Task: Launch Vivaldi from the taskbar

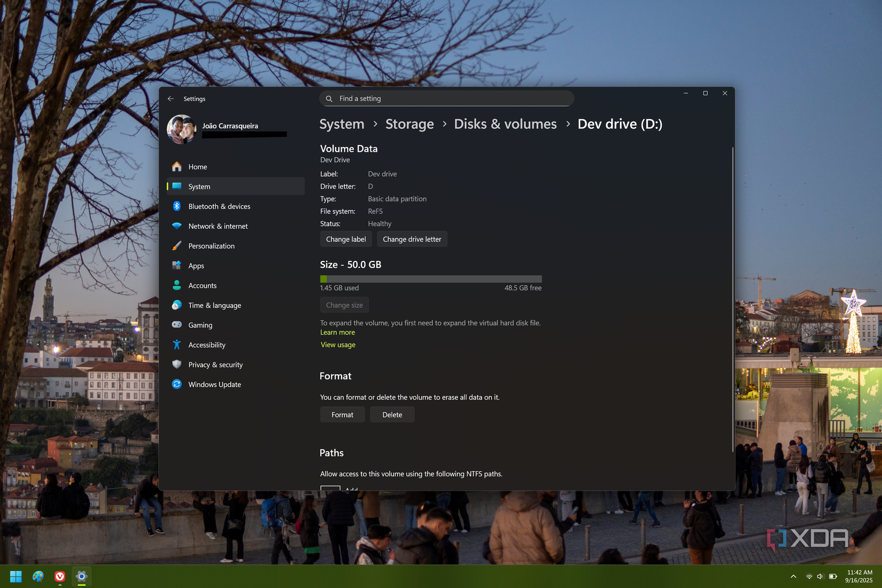Action: pyautogui.click(x=59, y=576)
